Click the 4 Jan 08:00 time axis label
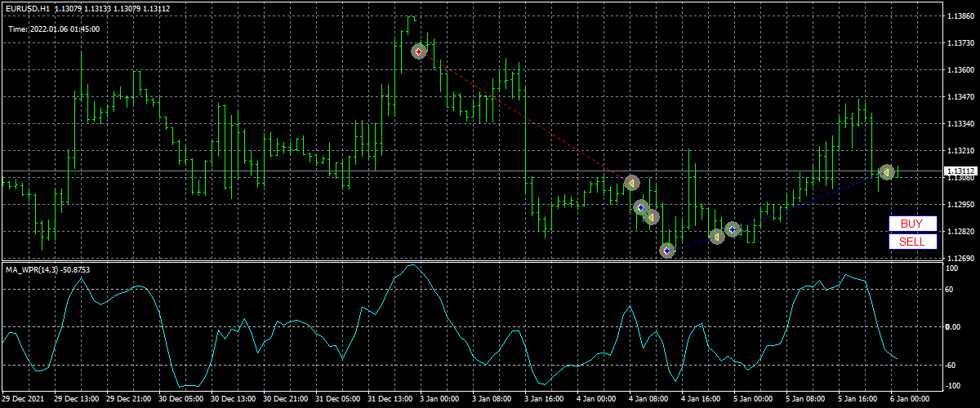Image resolution: width=980 pixels, height=408 pixels. (x=649, y=399)
